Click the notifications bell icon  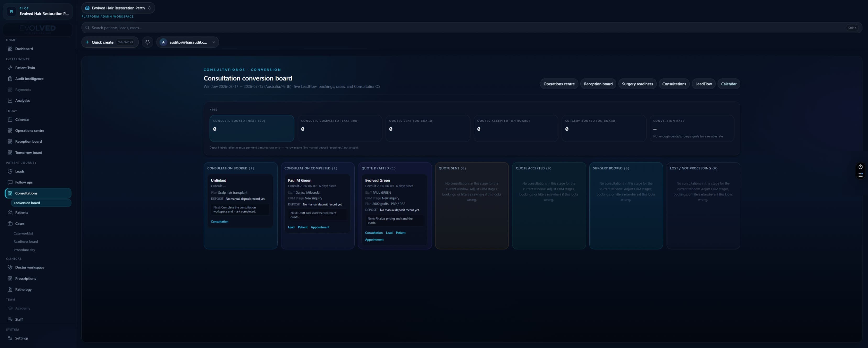pyautogui.click(x=147, y=42)
